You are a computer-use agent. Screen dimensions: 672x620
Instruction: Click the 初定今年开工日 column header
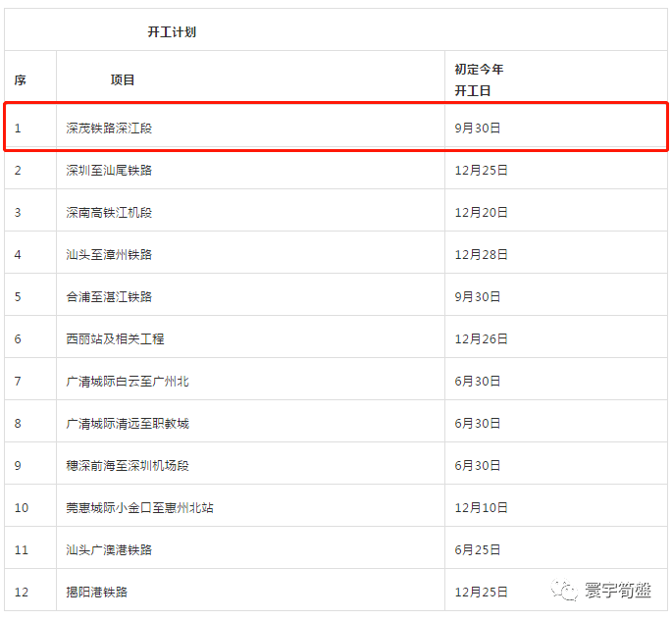pyautogui.click(x=479, y=80)
